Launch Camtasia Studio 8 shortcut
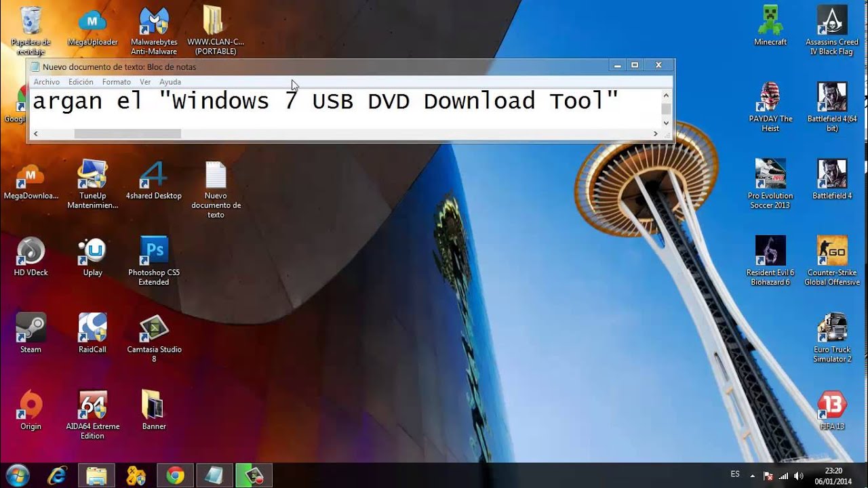 pyautogui.click(x=154, y=338)
